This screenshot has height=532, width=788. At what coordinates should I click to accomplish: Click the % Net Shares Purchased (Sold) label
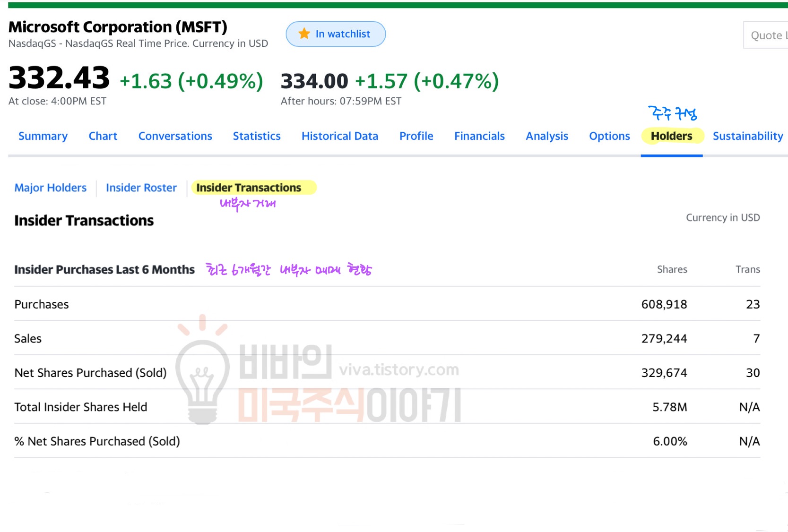pyautogui.click(x=97, y=441)
